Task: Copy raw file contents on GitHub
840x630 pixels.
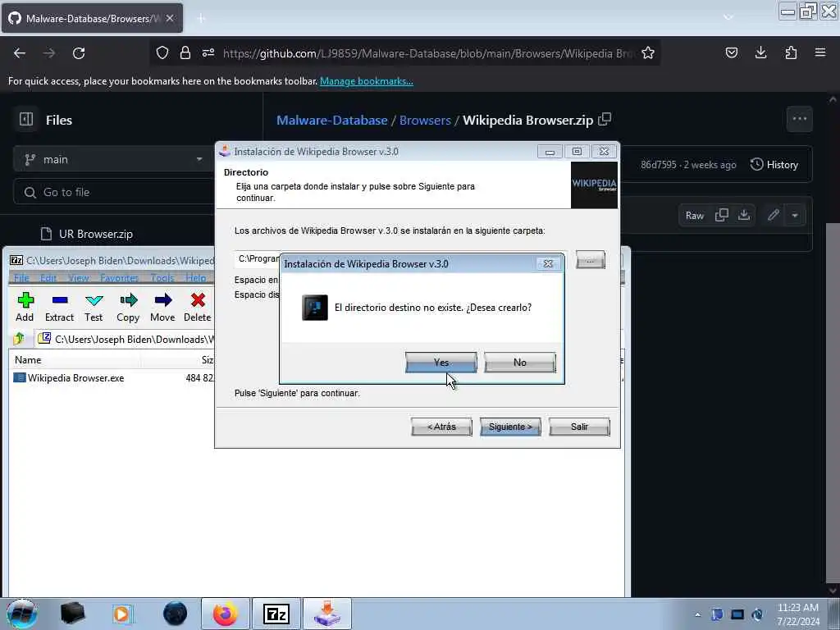Action: 722,216
